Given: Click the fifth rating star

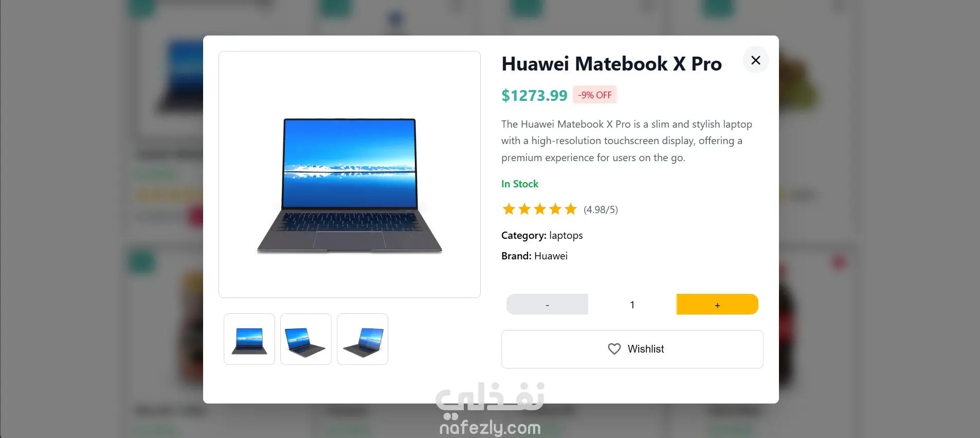Looking at the screenshot, I should tap(570, 209).
